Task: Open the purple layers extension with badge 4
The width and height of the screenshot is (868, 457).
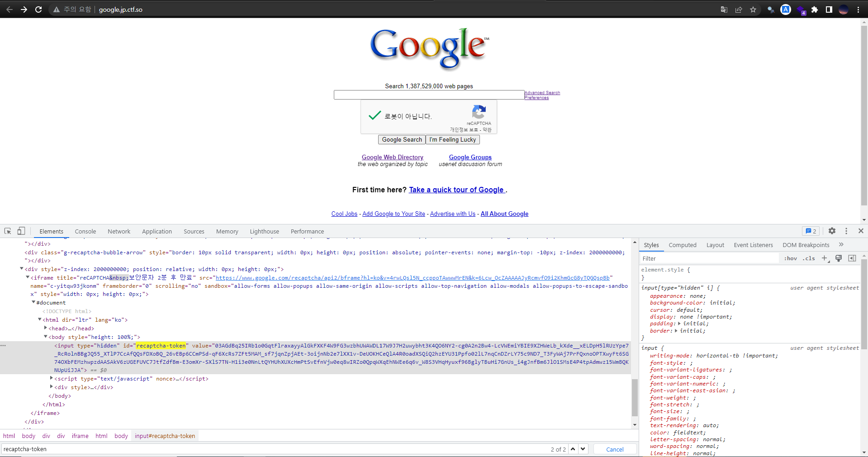Action: pos(801,10)
